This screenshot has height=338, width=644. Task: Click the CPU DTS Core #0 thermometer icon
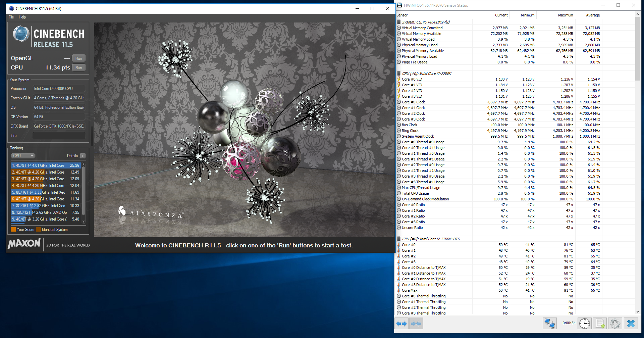tap(399, 245)
